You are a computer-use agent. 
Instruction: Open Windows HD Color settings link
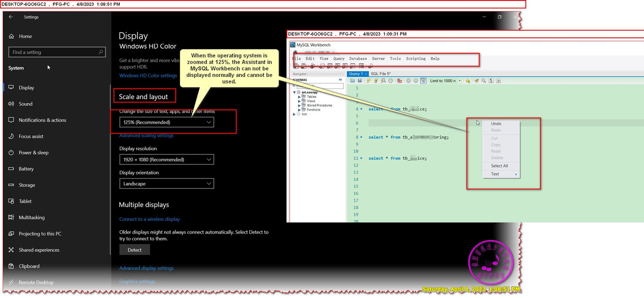coord(148,76)
